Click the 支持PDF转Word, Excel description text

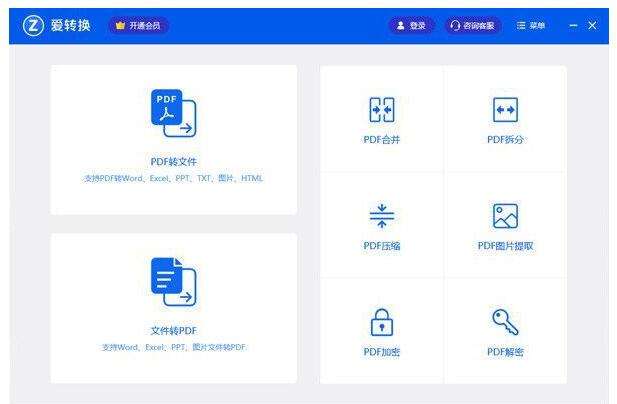[174, 178]
